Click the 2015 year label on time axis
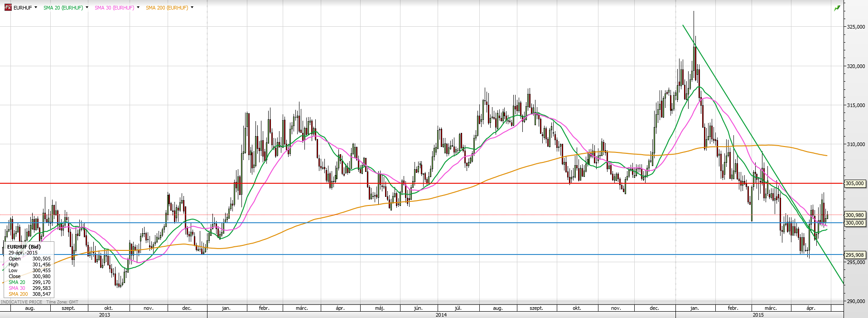 [758, 315]
